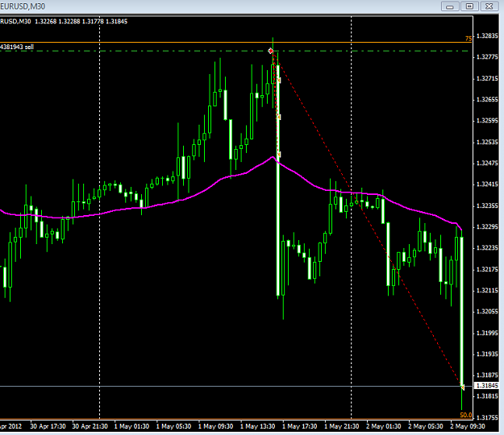
Task: Click the EURUSD,M30 window title
Action: tap(23, 6)
